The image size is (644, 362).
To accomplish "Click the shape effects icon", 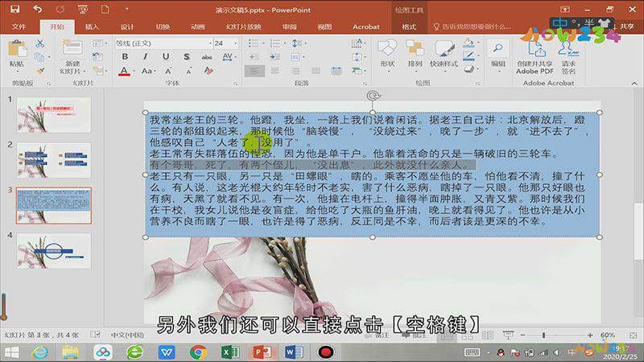I will click(x=470, y=69).
